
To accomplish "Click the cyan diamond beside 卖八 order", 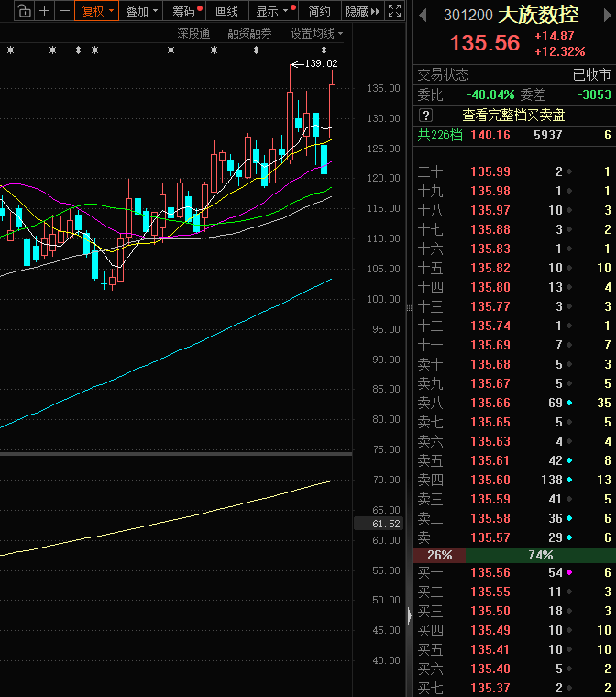I will [x=569, y=404].
